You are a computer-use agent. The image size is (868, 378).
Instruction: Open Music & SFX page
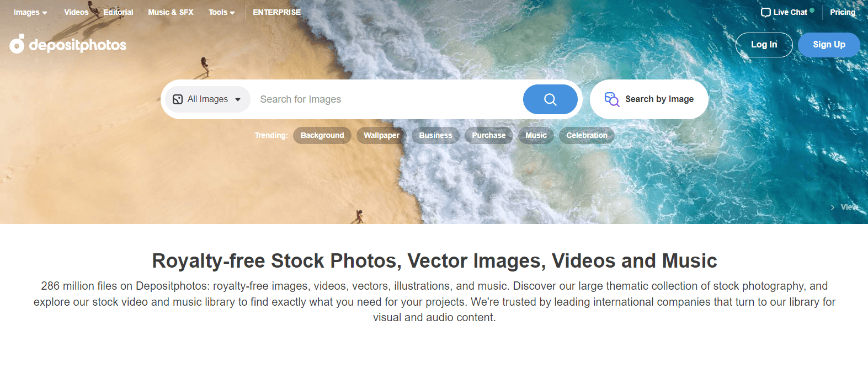[x=171, y=12]
